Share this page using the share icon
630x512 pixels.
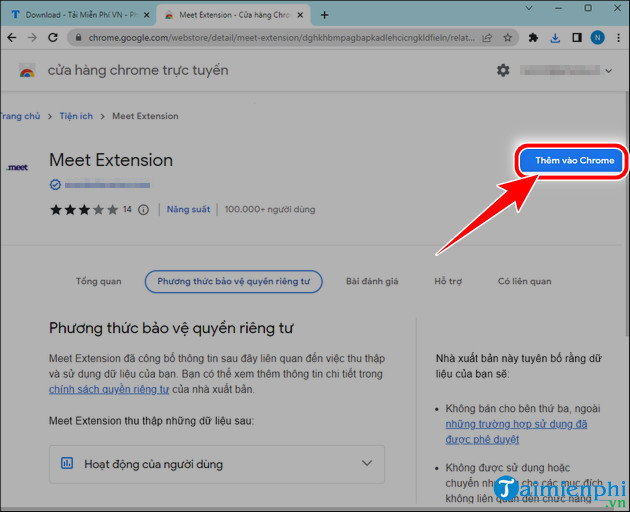(487, 38)
